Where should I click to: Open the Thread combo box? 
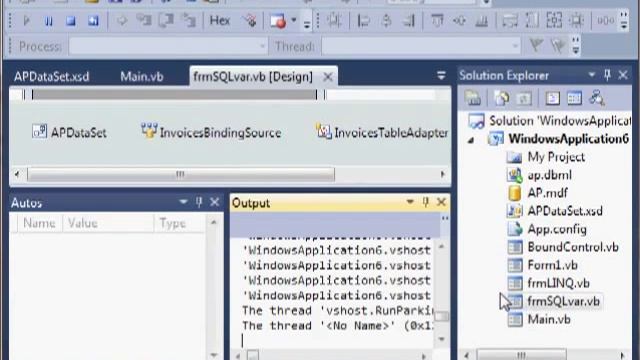tap(421, 47)
